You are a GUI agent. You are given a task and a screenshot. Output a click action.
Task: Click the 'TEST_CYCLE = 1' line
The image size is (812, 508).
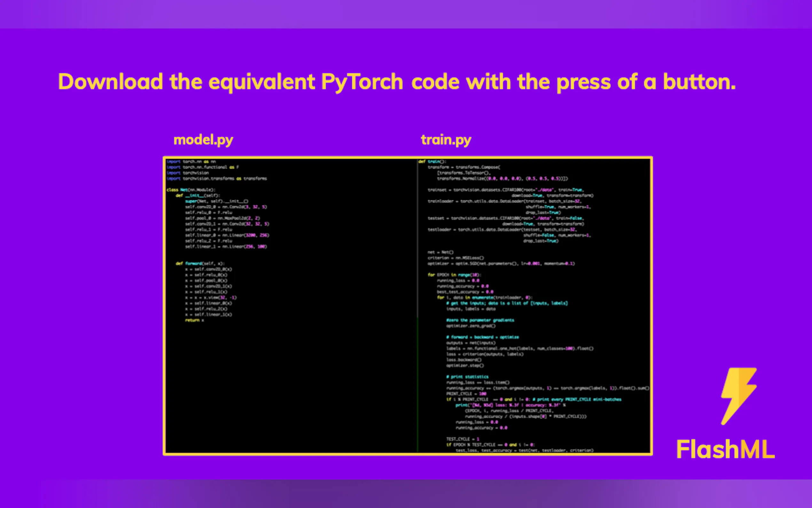(463, 439)
